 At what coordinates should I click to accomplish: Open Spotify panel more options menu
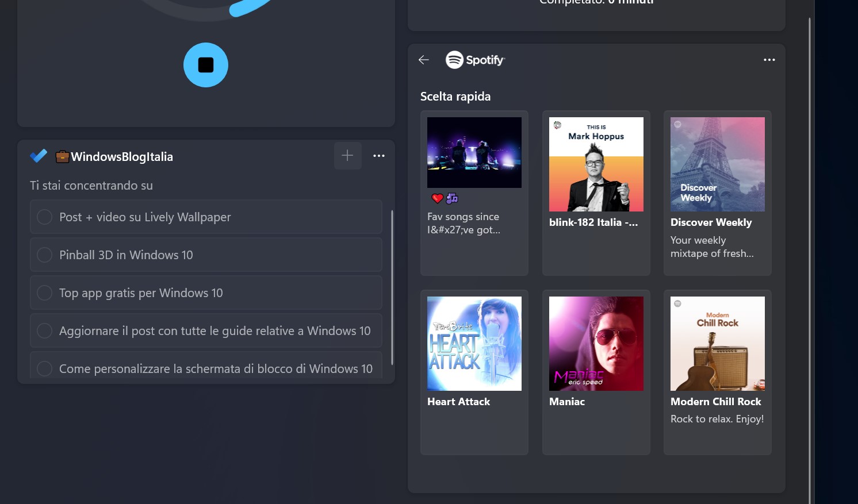pyautogui.click(x=769, y=60)
